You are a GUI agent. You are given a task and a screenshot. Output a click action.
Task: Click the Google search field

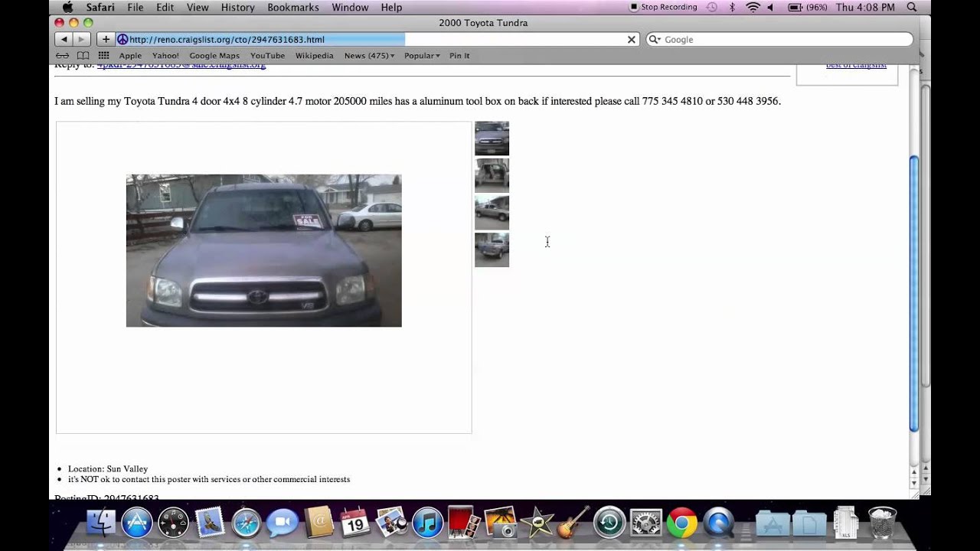779,39
